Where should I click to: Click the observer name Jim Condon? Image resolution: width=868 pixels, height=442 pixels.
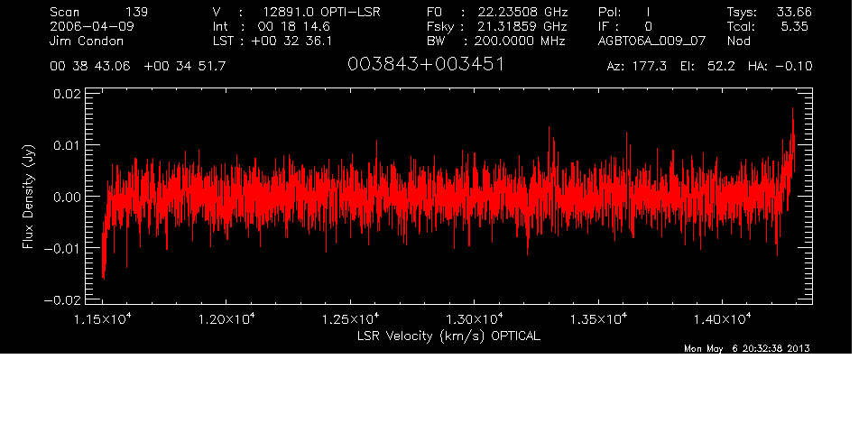pos(87,41)
